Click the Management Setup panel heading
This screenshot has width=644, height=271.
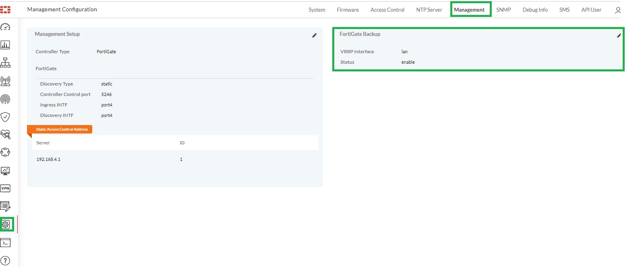(57, 34)
